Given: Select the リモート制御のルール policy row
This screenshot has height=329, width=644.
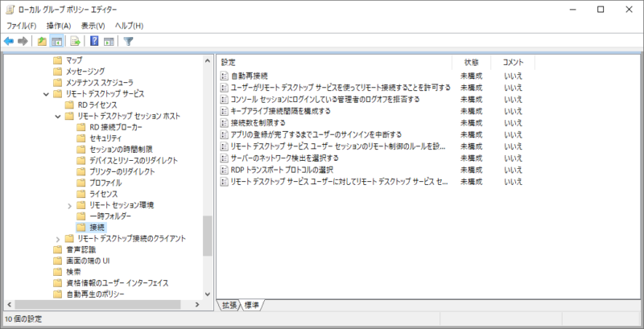Looking at the screenshot, I should click(x=338, y=146).
